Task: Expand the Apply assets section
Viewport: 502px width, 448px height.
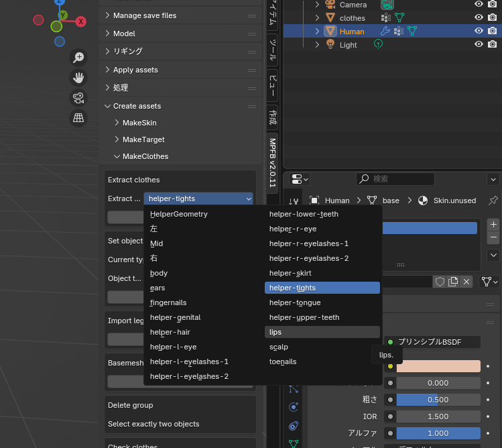Action: point(135,70)
